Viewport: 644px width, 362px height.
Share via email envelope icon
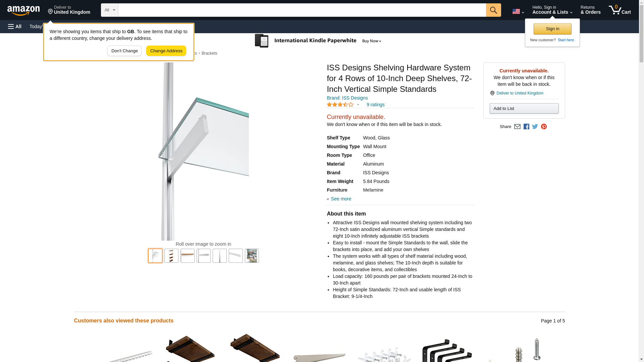[517, 127]
